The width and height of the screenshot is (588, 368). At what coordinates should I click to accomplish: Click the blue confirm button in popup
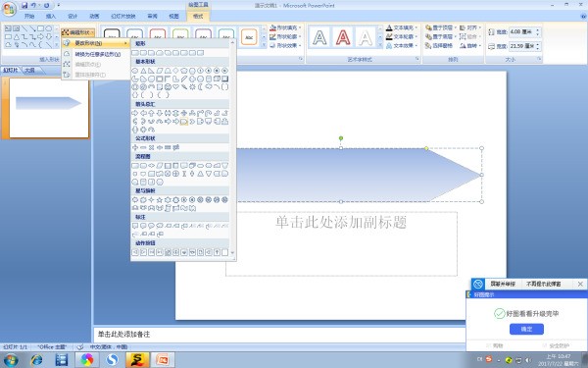click(526, 330)
